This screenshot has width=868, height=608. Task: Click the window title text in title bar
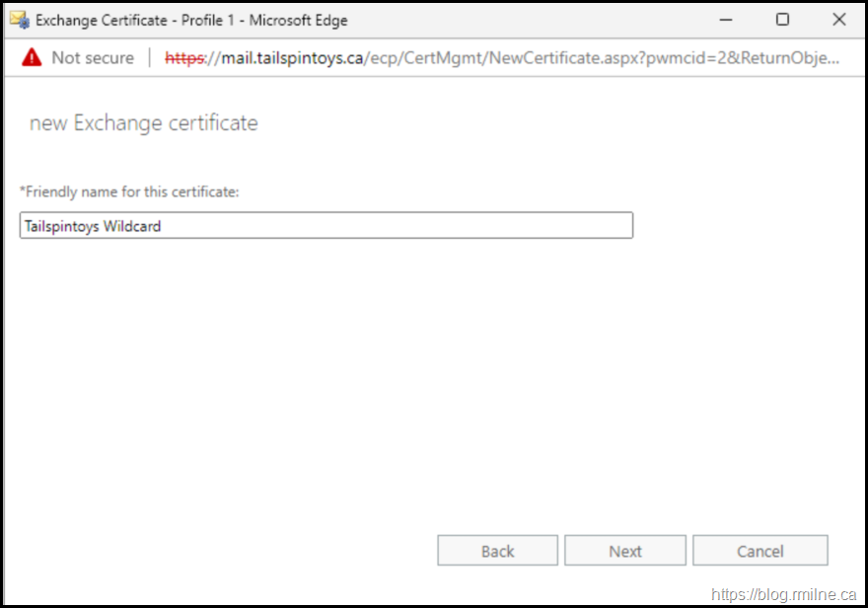pos(191,20)
